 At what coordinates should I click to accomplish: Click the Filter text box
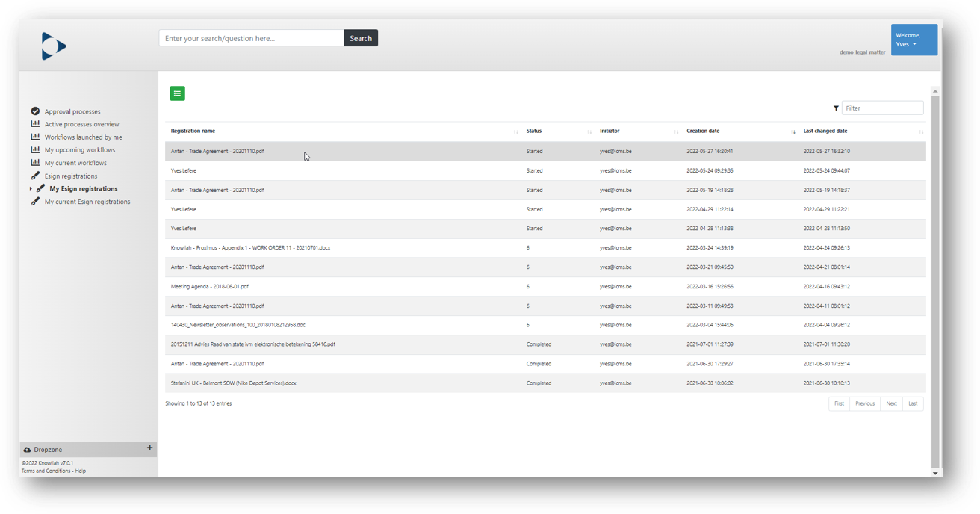click(882, 108)
